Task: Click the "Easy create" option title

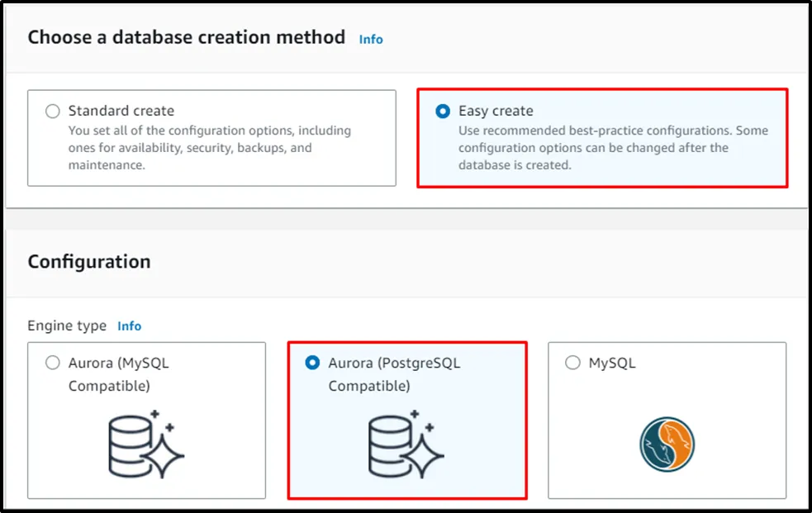Action: (496, 111)
